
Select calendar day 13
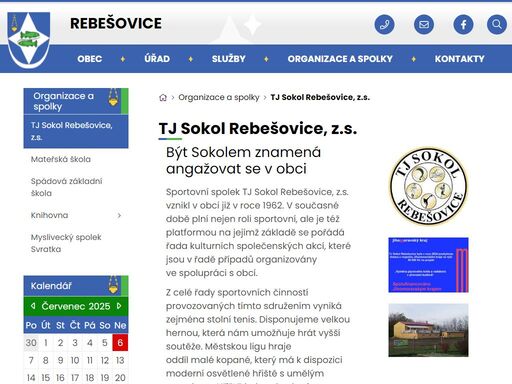[x=120, y=360]
